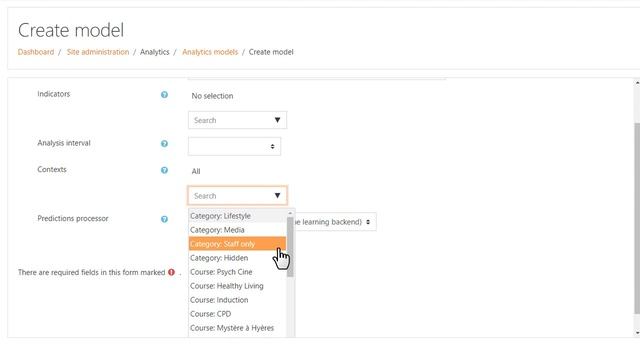Click the red required-field marker icon
Image resolution: width=640 pixels, height=360 pixels.
(x=171, y=272)
